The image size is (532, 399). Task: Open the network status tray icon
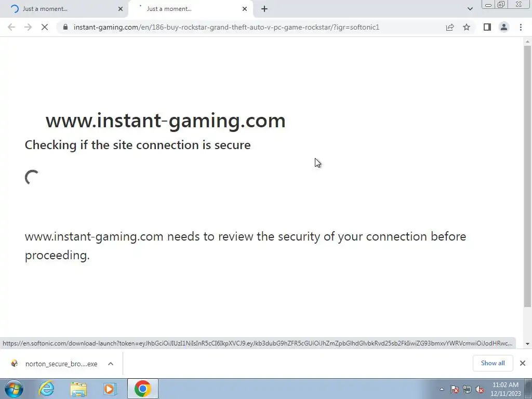click(467, 389)
